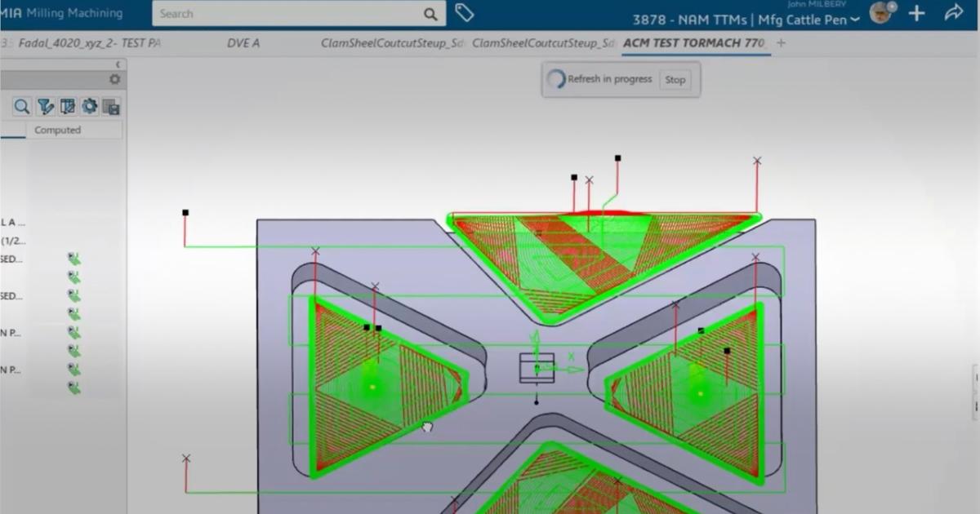Image resolution: width=980 pixels, height=514 pixels.
Task: Expand the tree item labeled (1/2
Action: click(18, 241)
